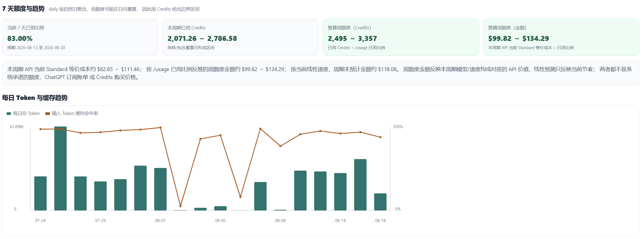Screen dimensions: 644x239
Task: Click the 08-05 x-axis date label
Action: pyautogui.click(x=220, y=221)
